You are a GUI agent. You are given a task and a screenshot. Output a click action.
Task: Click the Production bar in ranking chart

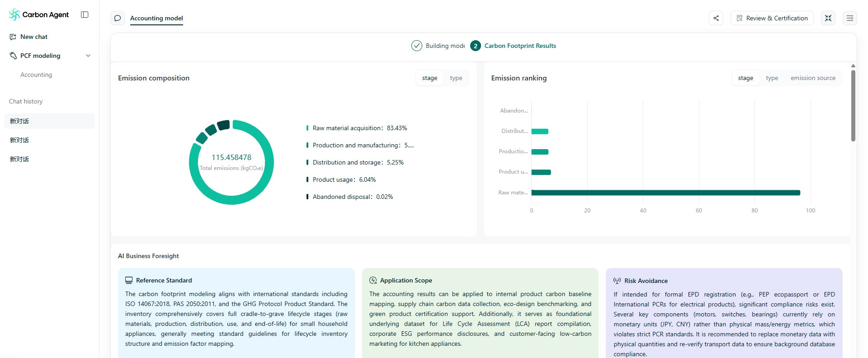pyautogui.click(x=540, y=152)
